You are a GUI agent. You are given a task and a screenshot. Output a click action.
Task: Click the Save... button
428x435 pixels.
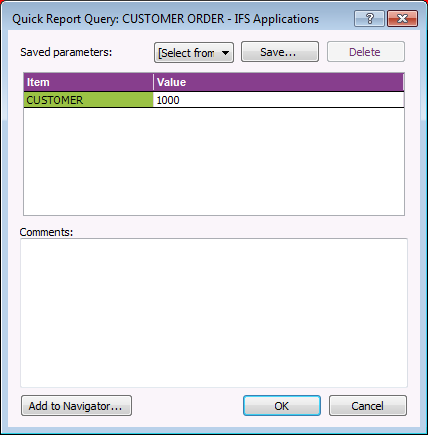(x=280, y=52)
